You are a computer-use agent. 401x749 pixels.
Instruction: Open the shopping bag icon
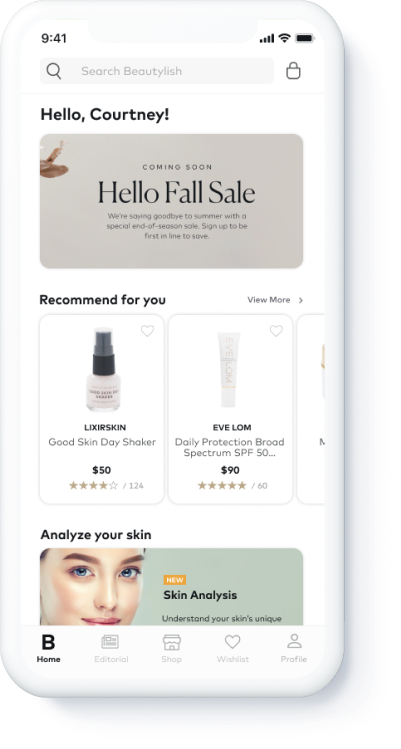(x=293, y=71)
